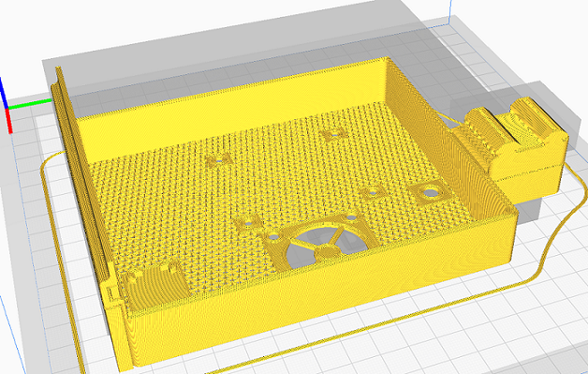This screenshot has width=588, height=374.
Task: Click the large ringed mounting hole near the enclosure's right wall
Action: click(x=430, y=193)
